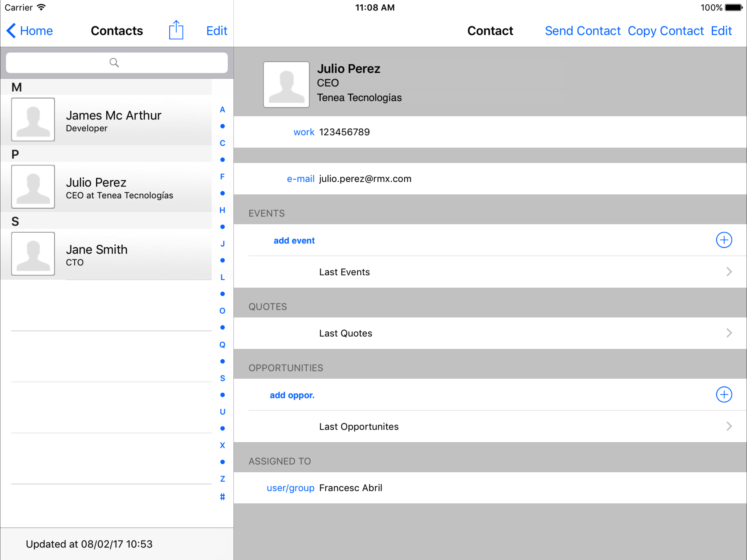Image resolution: width=747 pixels, height=560 pixels.
Task: Tap the chevron on Last Quotes row
Action: 730,333
